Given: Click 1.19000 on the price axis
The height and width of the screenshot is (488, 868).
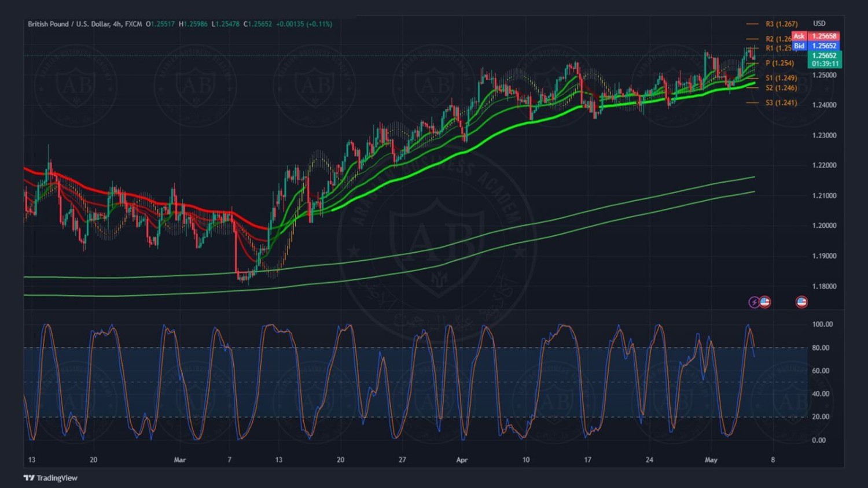Looking at the screenshot, I should tap(824, 256).
